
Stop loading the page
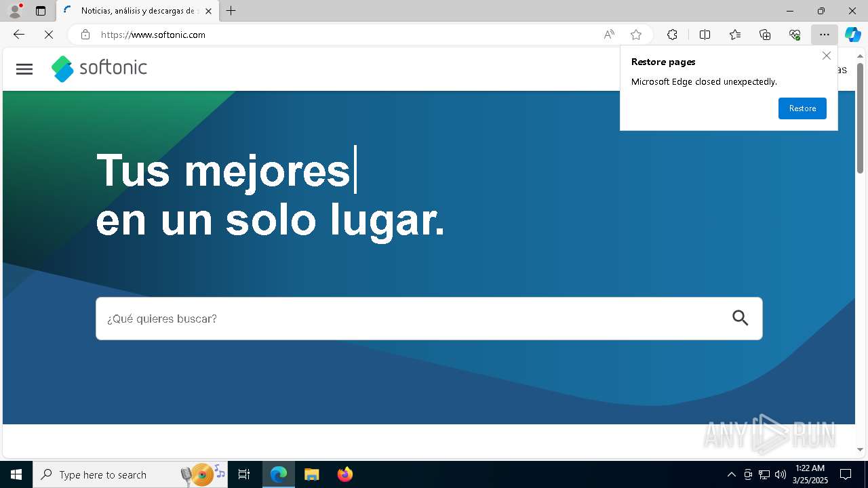click(x=49, y=35)
